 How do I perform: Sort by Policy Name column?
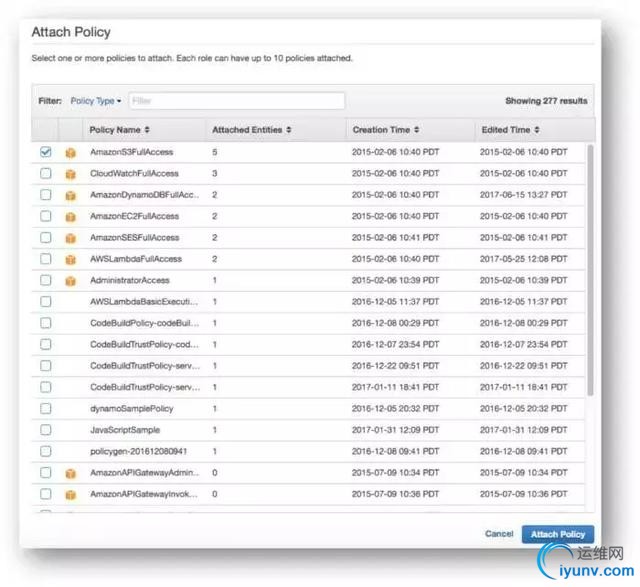point(119,130)
